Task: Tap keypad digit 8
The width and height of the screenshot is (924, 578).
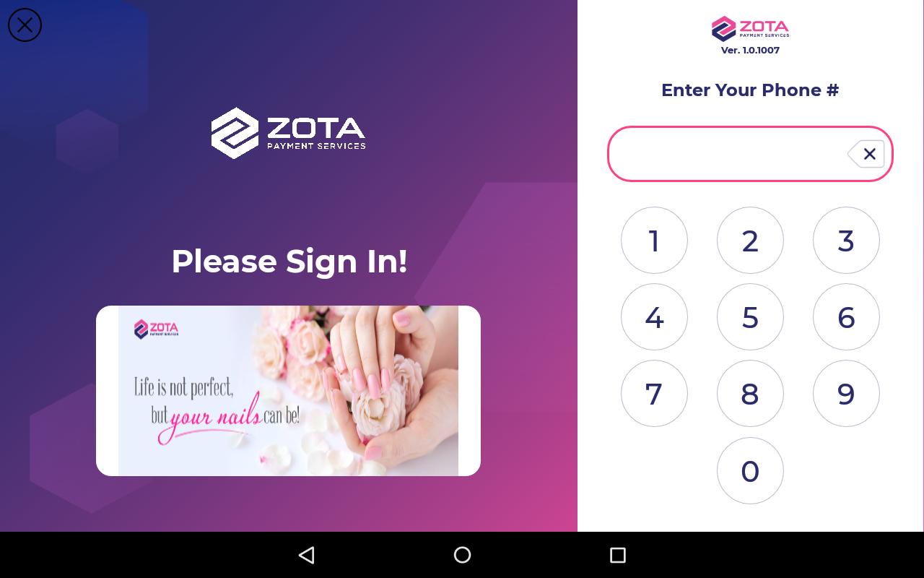Action: [750, 394]
